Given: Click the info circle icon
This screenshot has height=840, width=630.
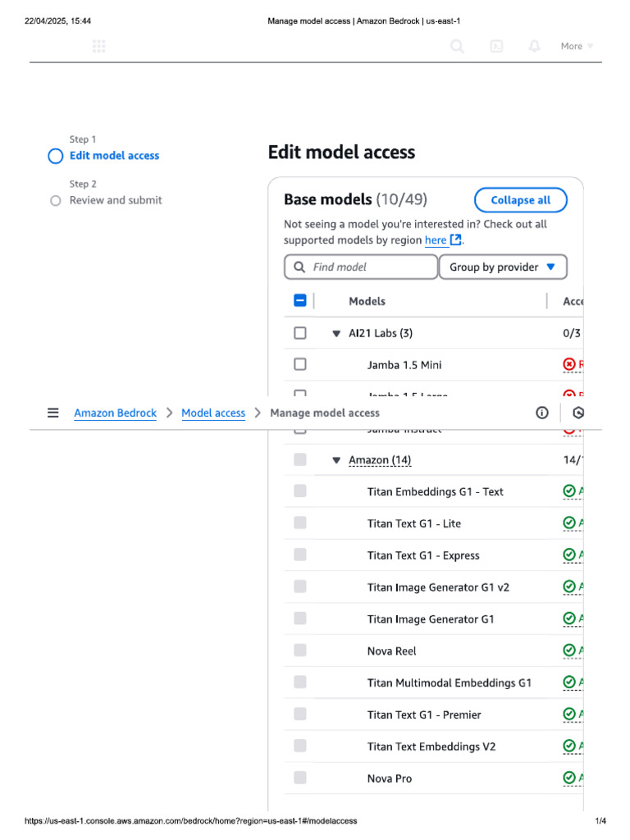Looking at the screenshot, I should 542,413.
